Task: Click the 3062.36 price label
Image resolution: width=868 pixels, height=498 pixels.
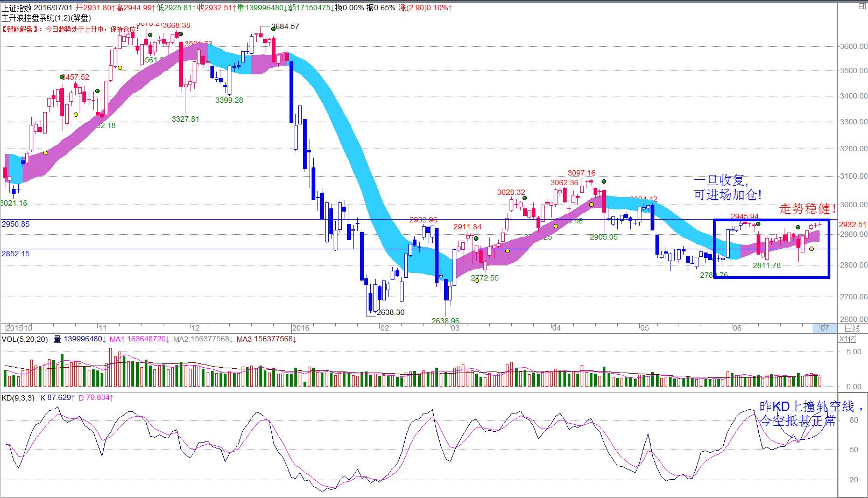Action: 564,183
